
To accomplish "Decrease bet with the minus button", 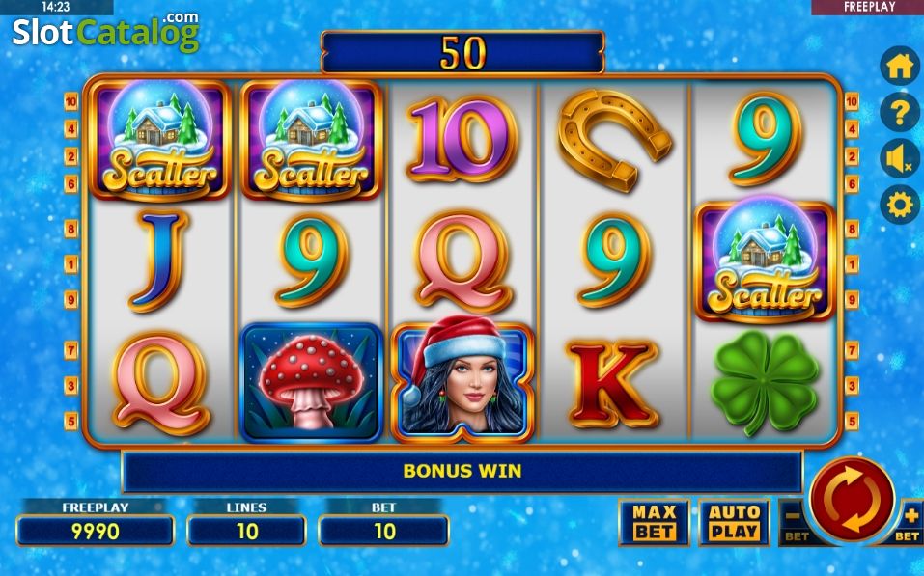I will click(794, 522).
